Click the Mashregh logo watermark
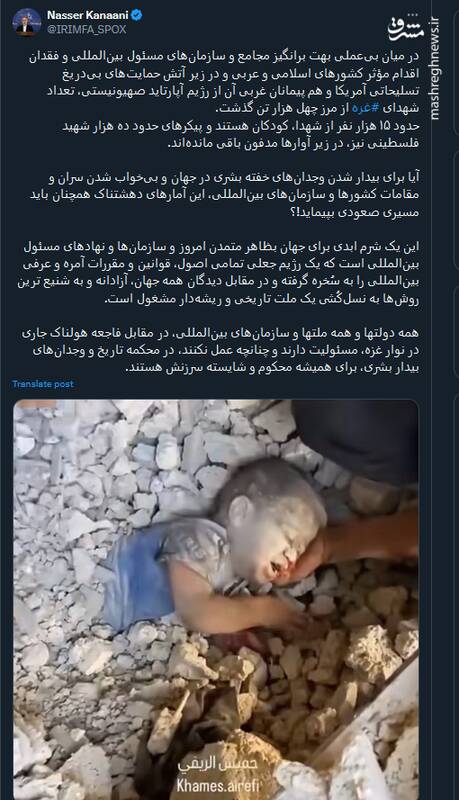Screen dimensions: 459x800 tap(405, 31)
